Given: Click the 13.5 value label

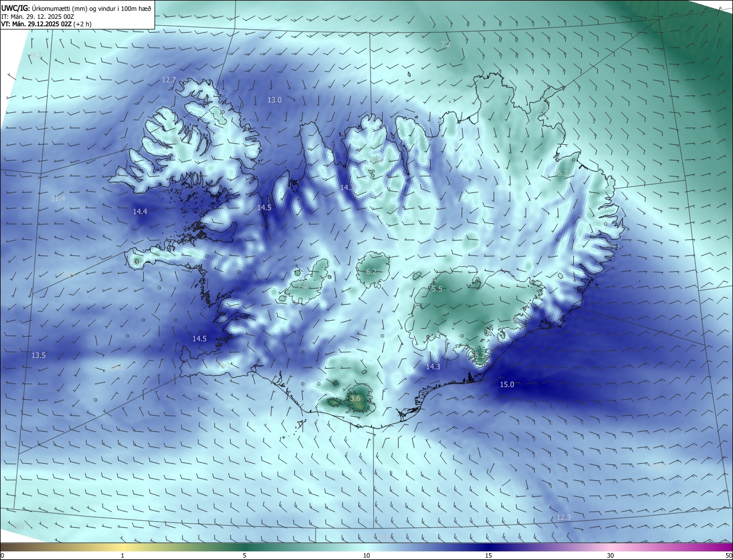Looking at the screenshot, I should tap(38, 355).
